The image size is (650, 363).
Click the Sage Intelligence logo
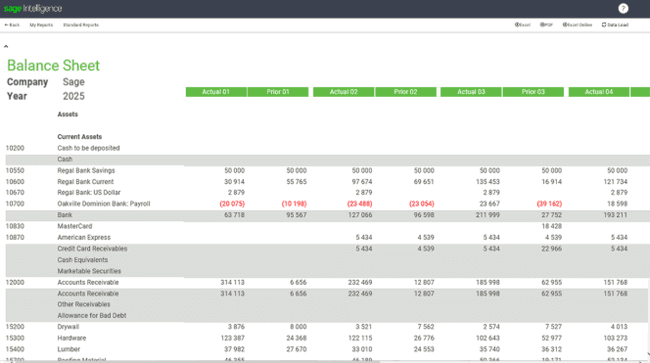[x=33, y=8]
